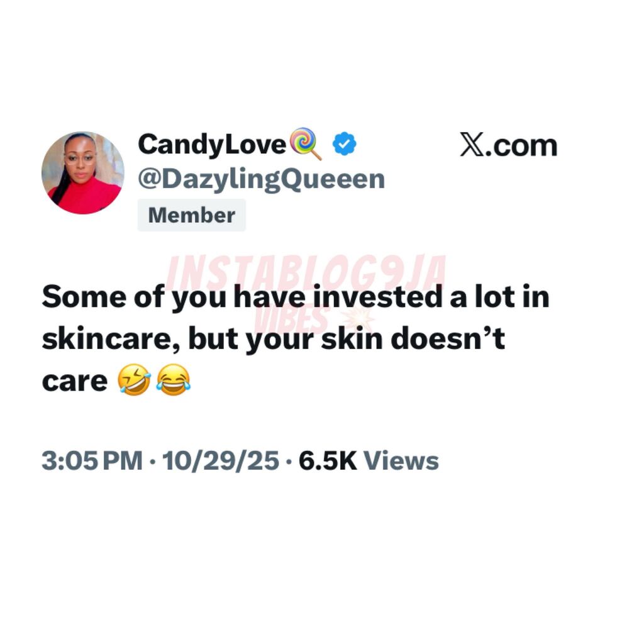Click the 3:05 PM timestamp

pyautogui.click(x=92, y=461)
